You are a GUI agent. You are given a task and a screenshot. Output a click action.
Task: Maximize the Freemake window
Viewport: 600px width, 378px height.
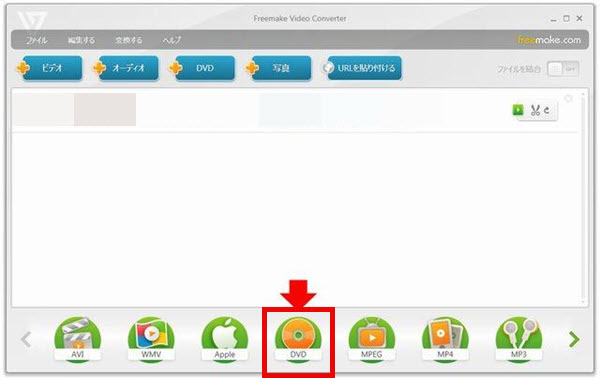point(566,18)
